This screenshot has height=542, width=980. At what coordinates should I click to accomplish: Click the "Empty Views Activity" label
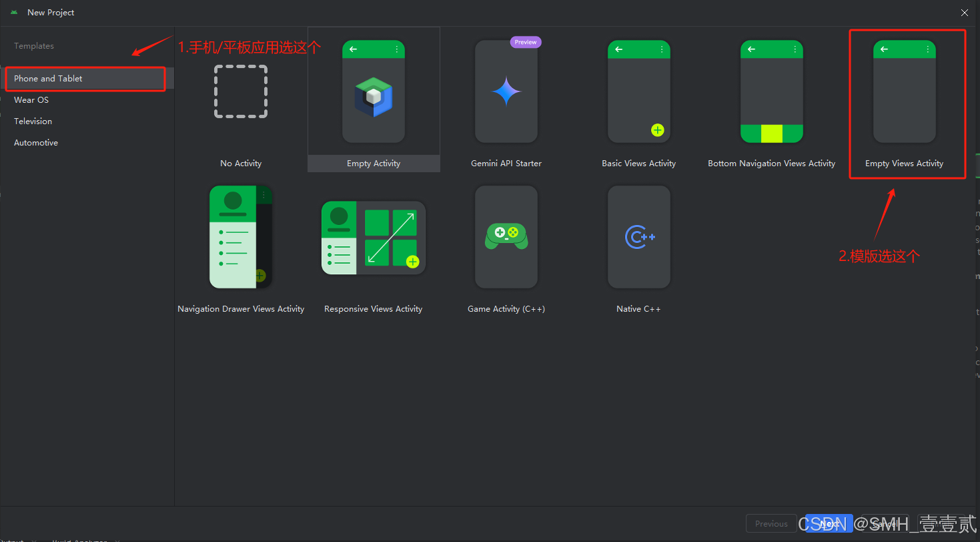coord(904,164)
